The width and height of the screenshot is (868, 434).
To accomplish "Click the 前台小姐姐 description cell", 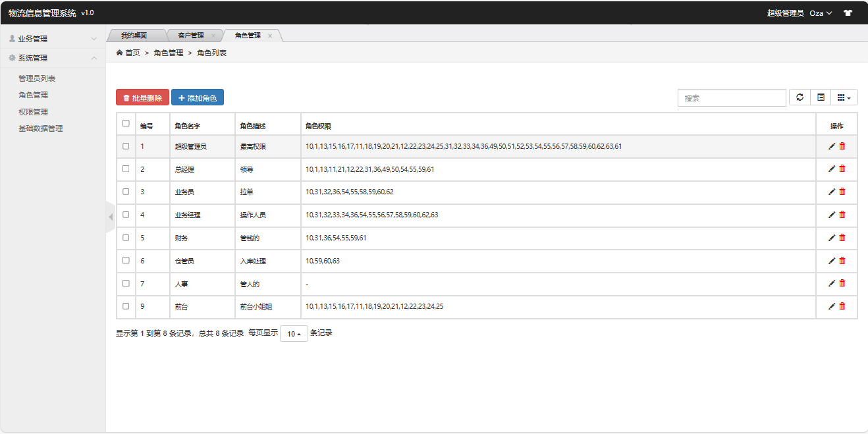I will (267, 307).
